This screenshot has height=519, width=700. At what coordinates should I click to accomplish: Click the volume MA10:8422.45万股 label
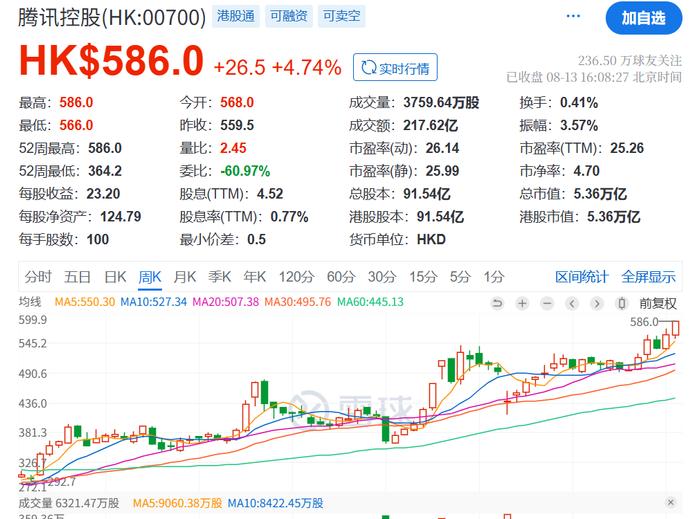pyautogui.click(x=275, y=503)
